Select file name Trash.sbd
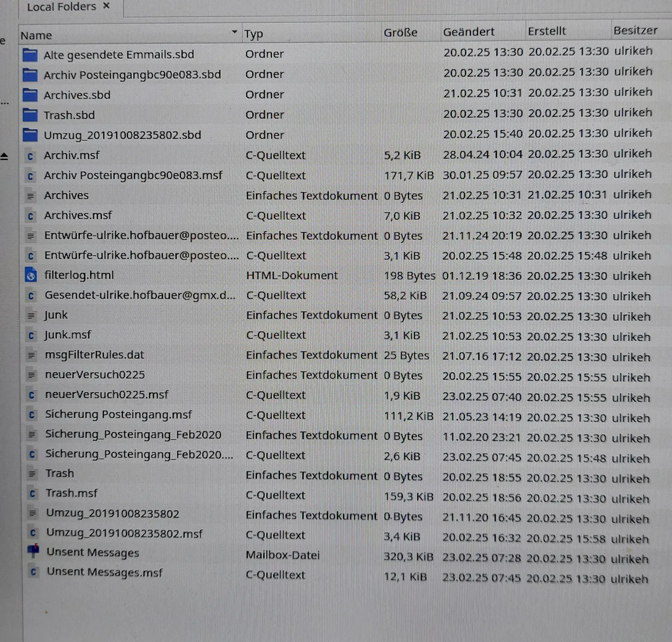Image resolution: width=672 pixels, height=642 pixels. [69, 115]
